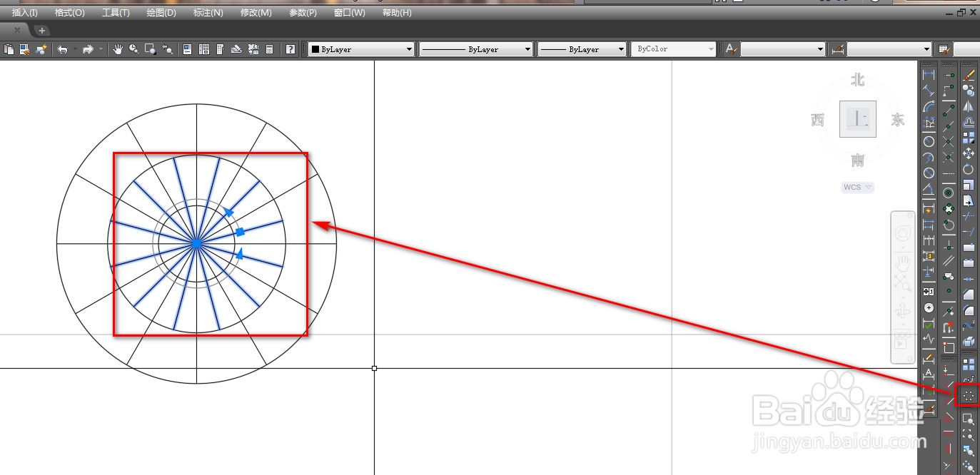Add a new drawing tab with plus
Screen dimensions: 980x475
42,30
